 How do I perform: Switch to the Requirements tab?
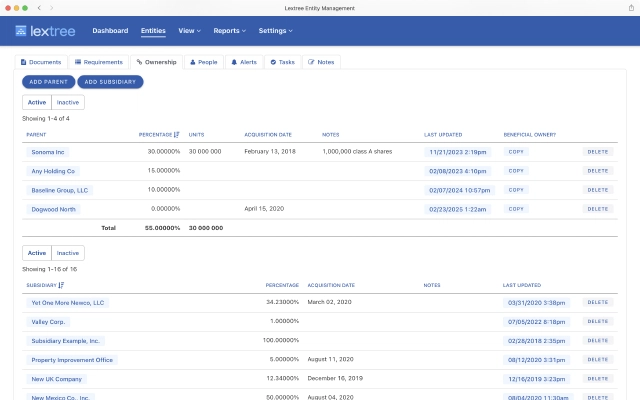(x=99, y=62)
